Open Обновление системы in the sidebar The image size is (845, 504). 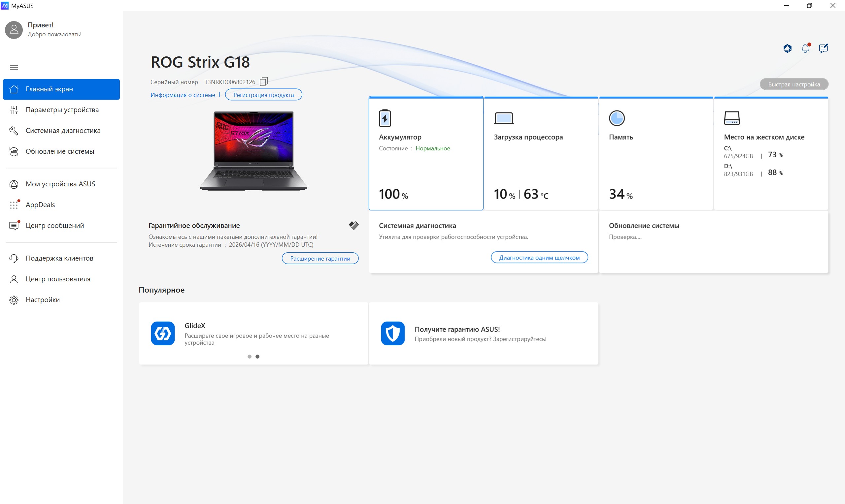point(61,151)
